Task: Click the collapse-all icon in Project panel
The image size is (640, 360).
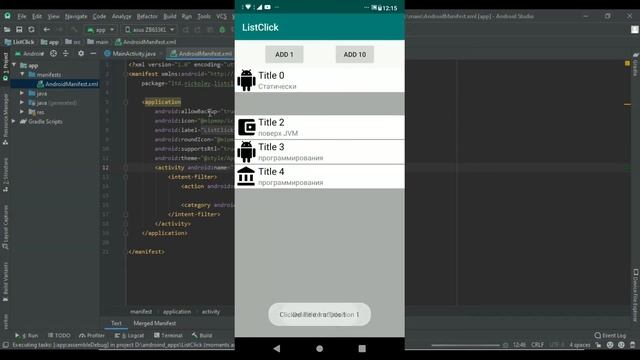Action: tap(66, 53)
